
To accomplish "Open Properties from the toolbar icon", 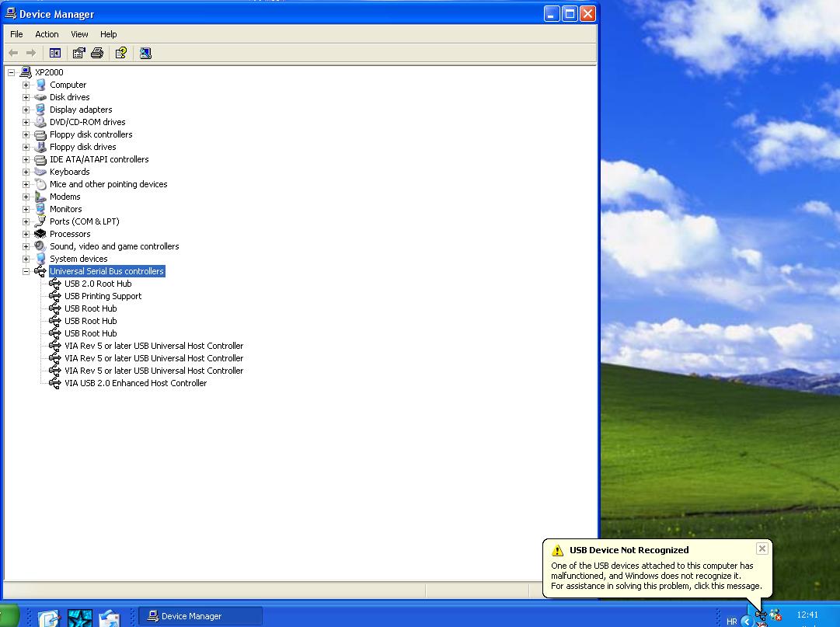I will click(78, 53).
